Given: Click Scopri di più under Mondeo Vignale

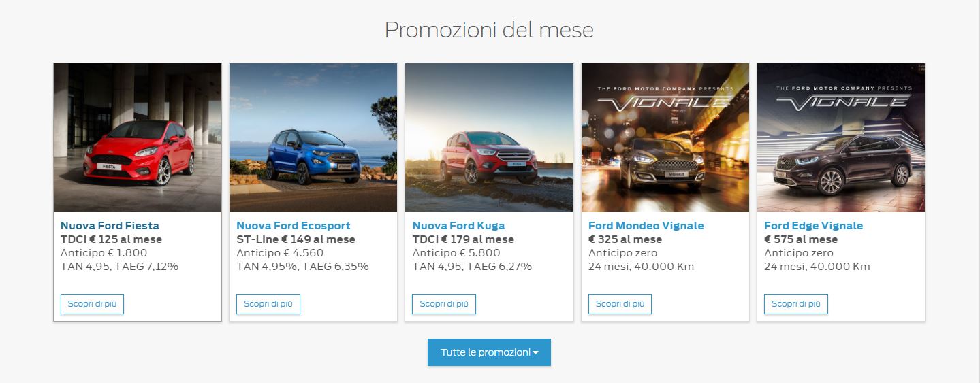Looking at the screenshot, I should pyautogui.click(x=620, y=304).
